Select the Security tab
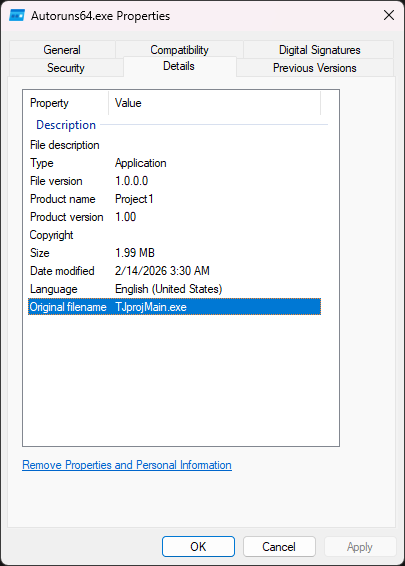 click(66, 68)
